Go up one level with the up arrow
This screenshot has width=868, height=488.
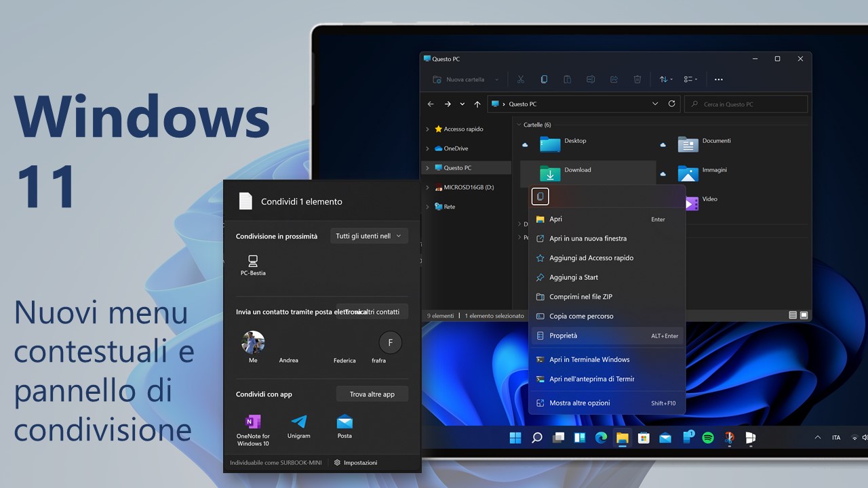(x=477, y=104)
